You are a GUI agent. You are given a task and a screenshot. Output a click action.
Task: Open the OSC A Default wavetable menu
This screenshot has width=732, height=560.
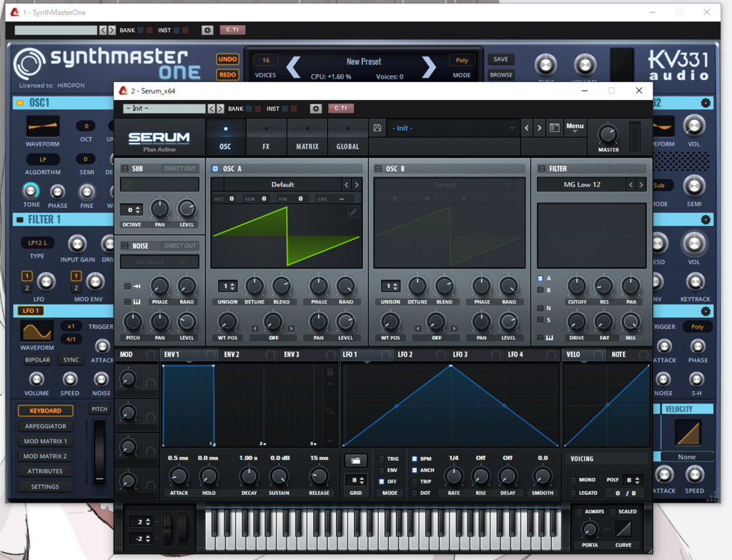pyautogui.click(x=282, y=185)
